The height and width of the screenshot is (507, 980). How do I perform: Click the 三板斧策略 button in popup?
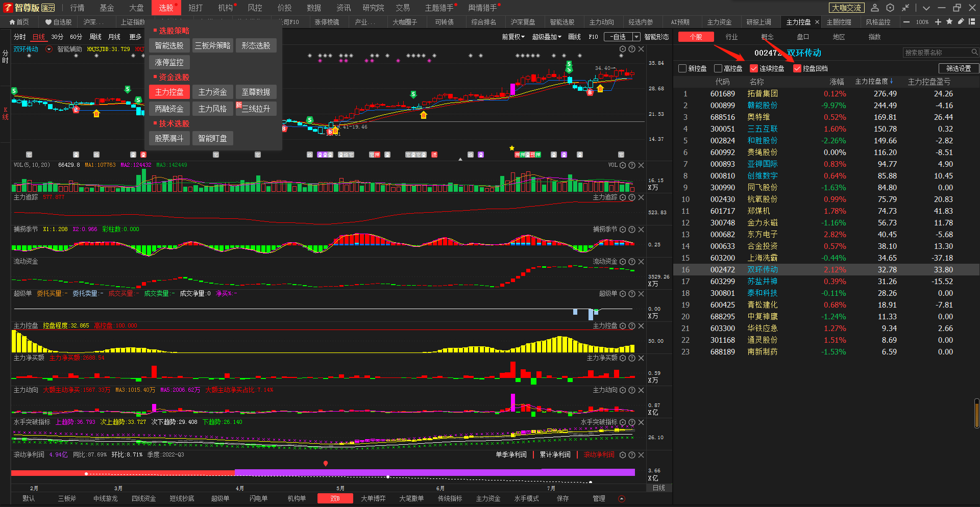(x=212, y=45)
